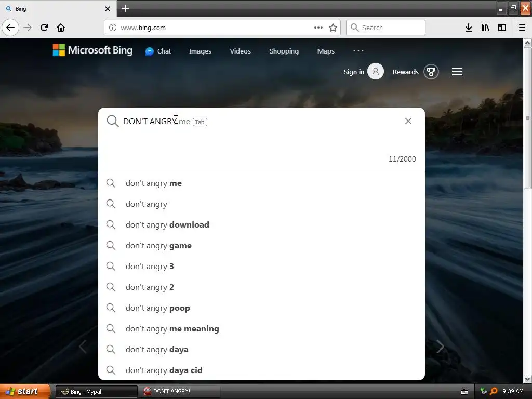Show site information for bing.com
Viewport: 532px width, 399px height.
[x=113, y=28]
